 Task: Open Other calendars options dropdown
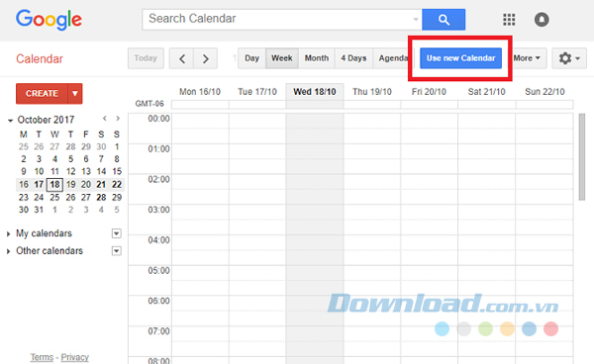(117, 251)
